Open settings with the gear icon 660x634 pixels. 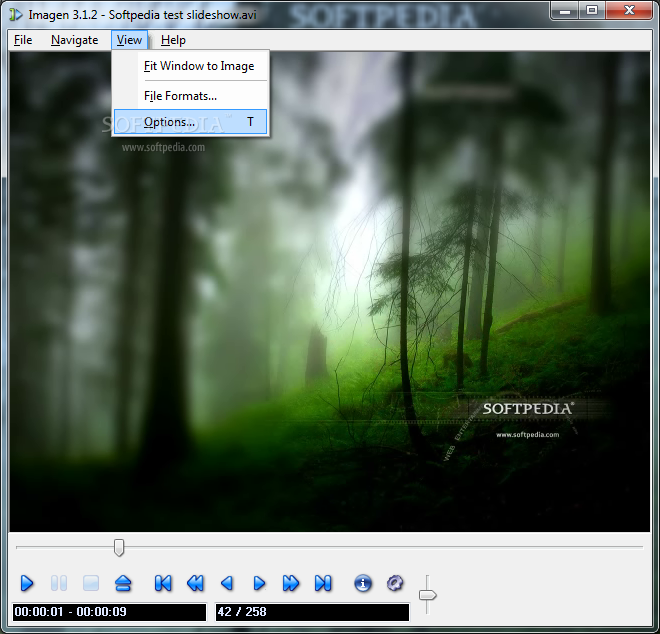pyautogui.click(x=395, y=583)
